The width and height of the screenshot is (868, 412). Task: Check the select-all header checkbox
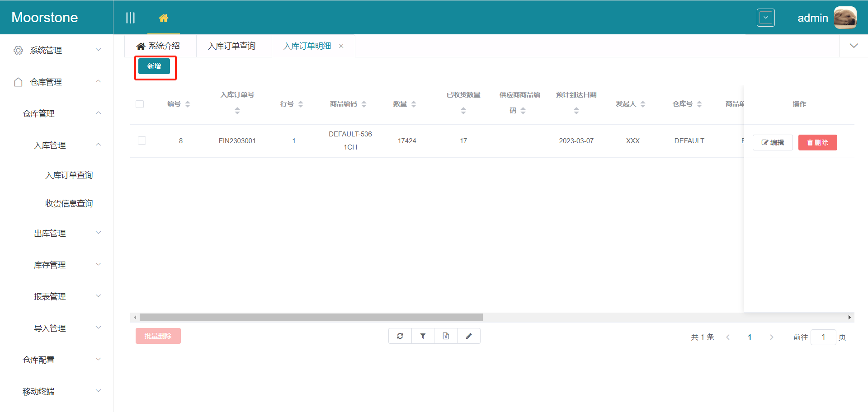tap(140, 104)
